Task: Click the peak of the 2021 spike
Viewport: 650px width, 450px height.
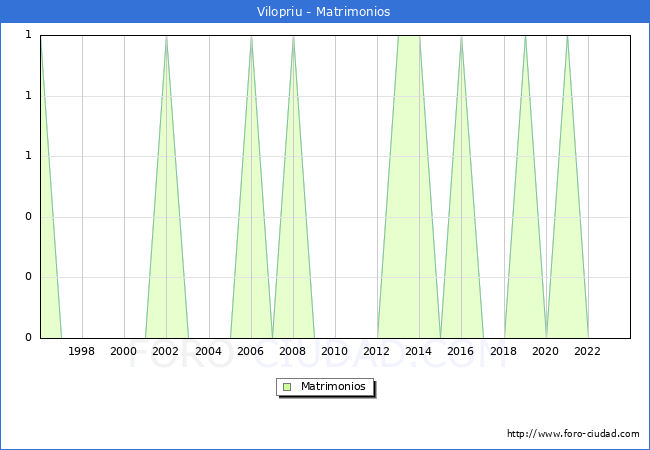Action: [568, 37]
